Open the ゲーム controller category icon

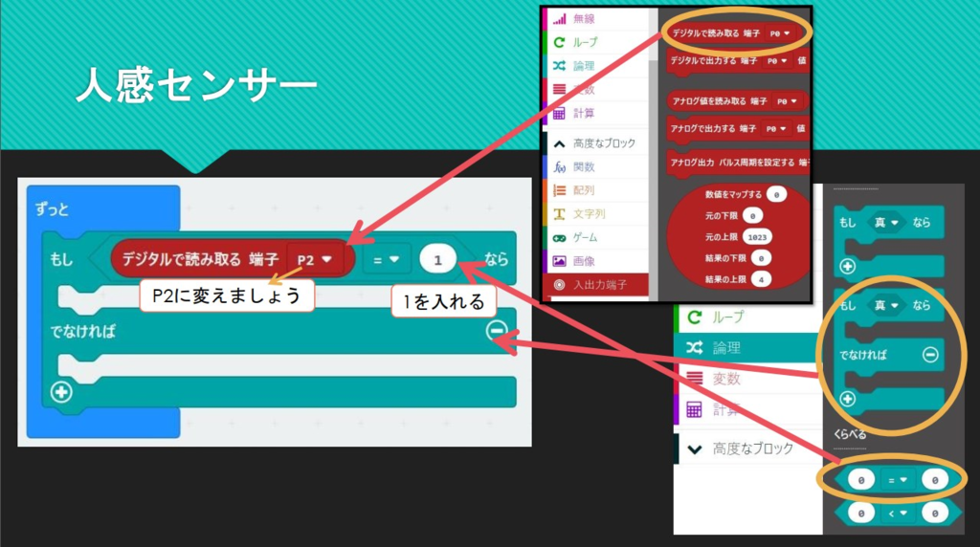559,238
